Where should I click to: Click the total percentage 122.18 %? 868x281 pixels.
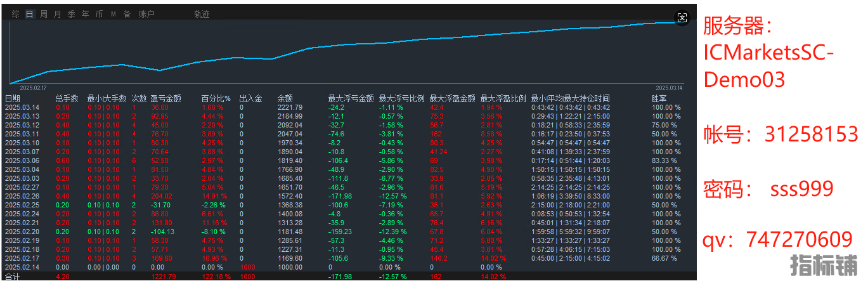pyautogui.click(x=214, y=277)
